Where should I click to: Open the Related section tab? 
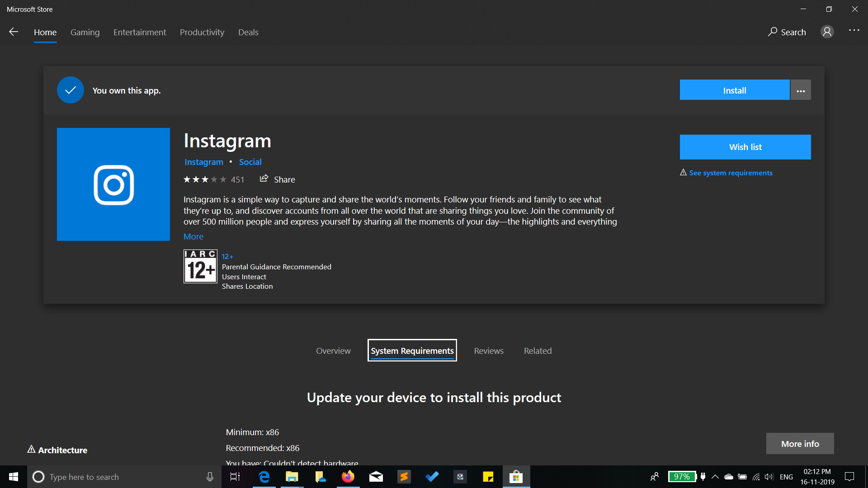tap(538, 351)
